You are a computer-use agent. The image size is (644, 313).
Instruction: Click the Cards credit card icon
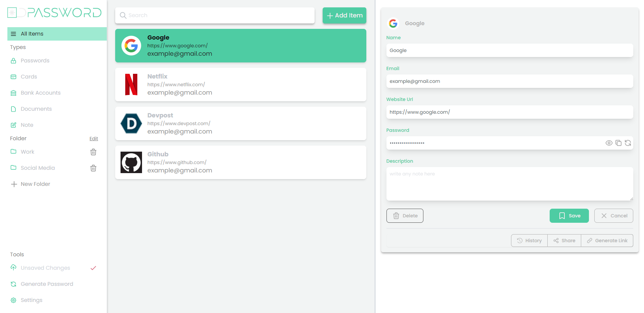[x=13, y=77]
